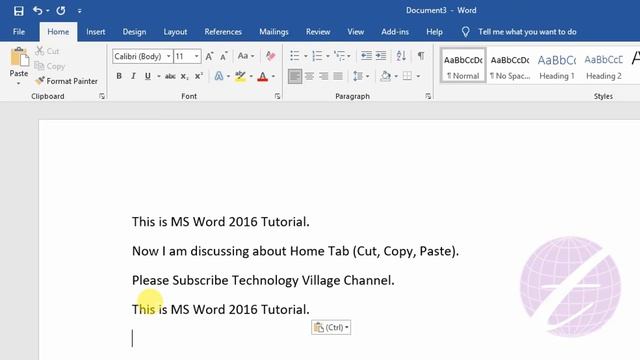Open the Clipboard dialog launcher
Image resolution: width=640 pixels, height=360 pixels.
pos(102,96)
